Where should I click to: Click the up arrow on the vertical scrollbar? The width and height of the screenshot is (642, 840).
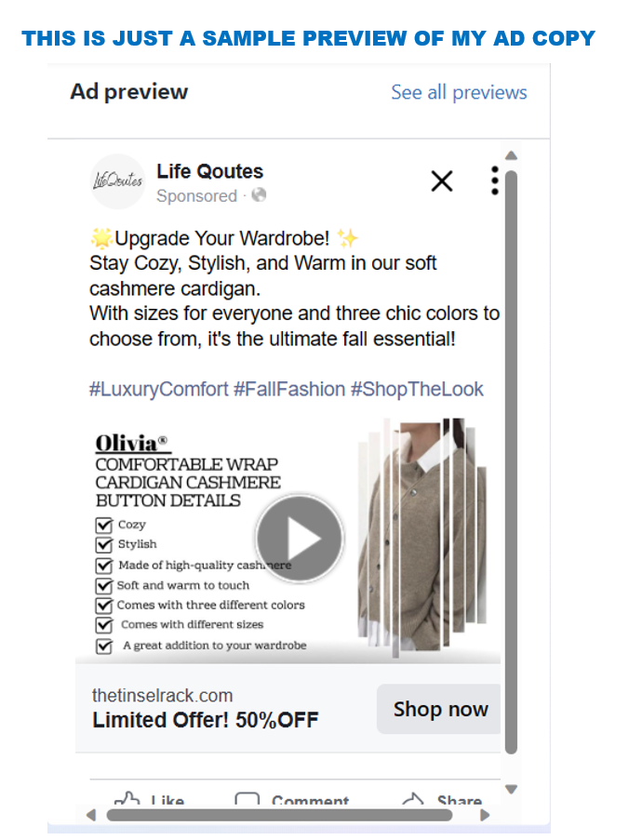[511, 155]
